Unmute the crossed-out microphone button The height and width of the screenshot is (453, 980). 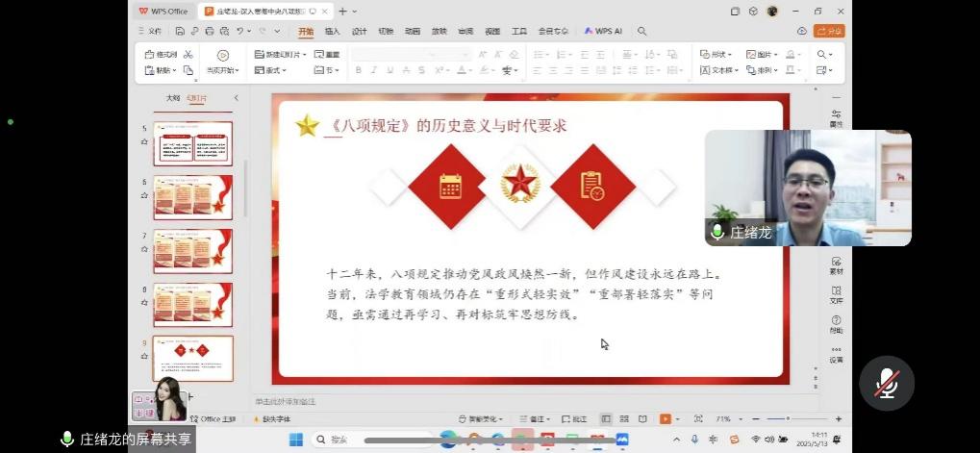click(886, 384)
